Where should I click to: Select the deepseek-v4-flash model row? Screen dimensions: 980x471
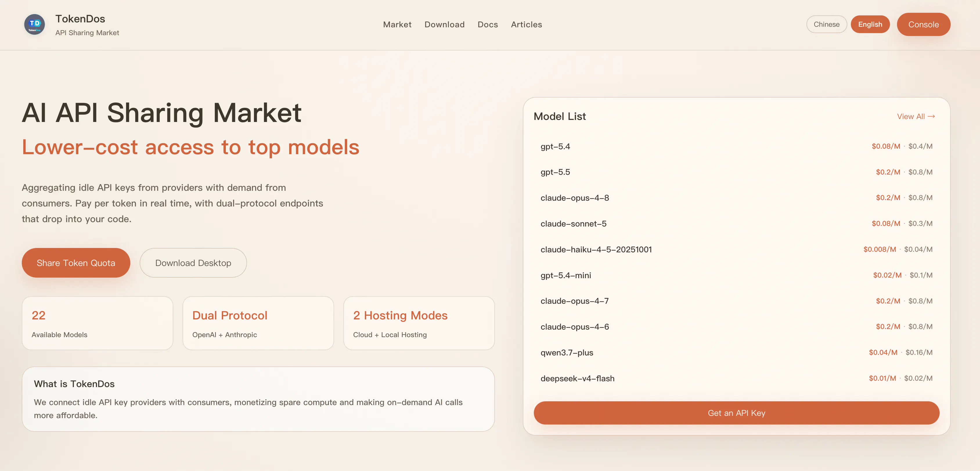[736, 378]
